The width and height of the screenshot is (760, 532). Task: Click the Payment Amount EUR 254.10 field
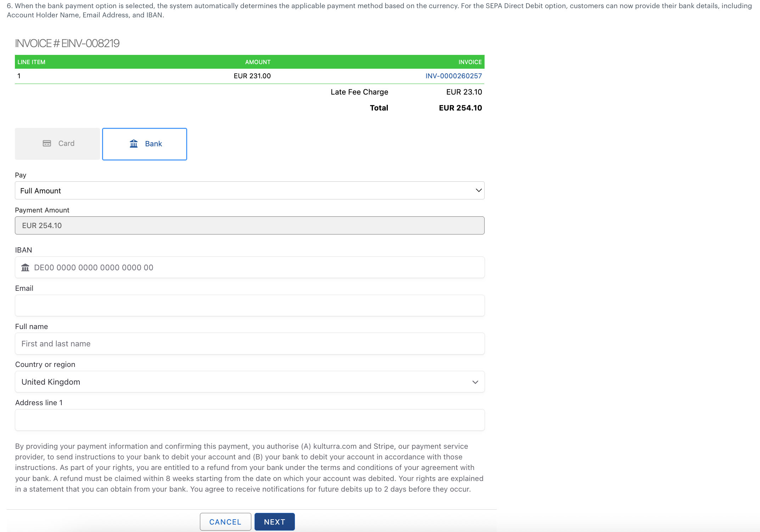[249, 226]
